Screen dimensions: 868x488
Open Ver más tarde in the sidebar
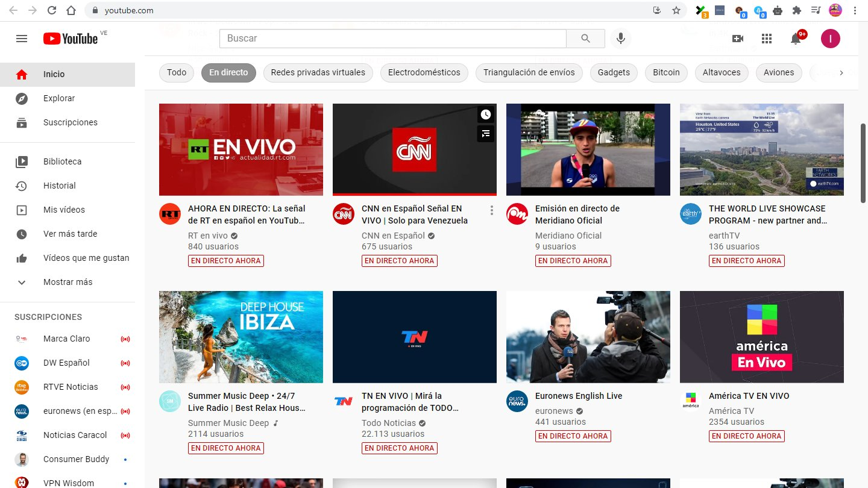click(68, 234)
